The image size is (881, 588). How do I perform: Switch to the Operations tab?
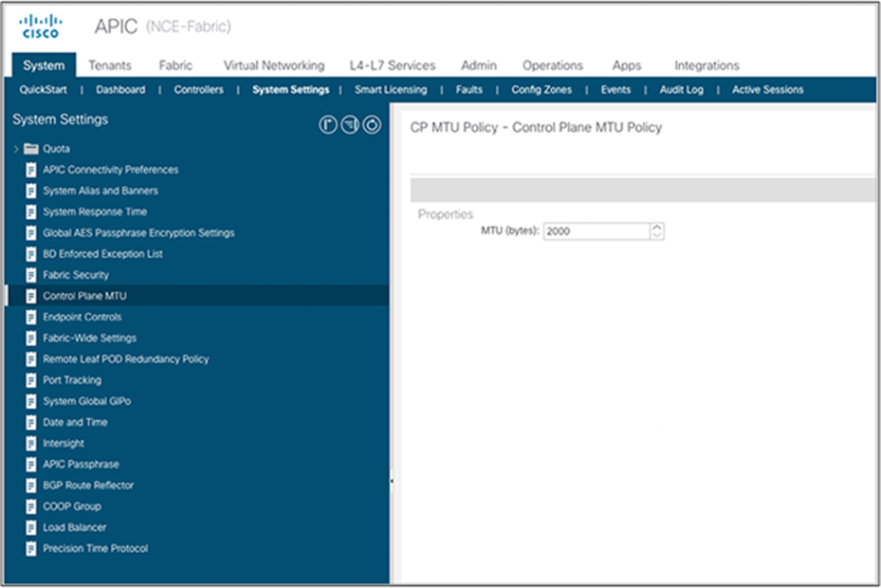(553, 65)
